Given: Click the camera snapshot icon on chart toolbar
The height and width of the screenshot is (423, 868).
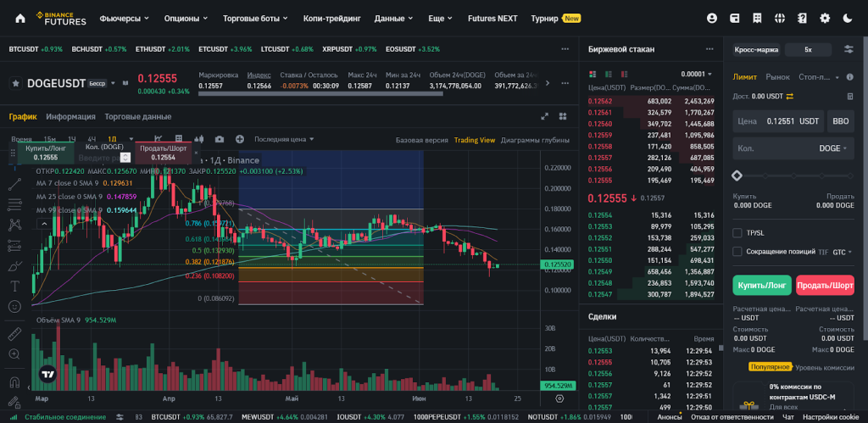Looking at the screenshot, I should click(x=220, y=139).
